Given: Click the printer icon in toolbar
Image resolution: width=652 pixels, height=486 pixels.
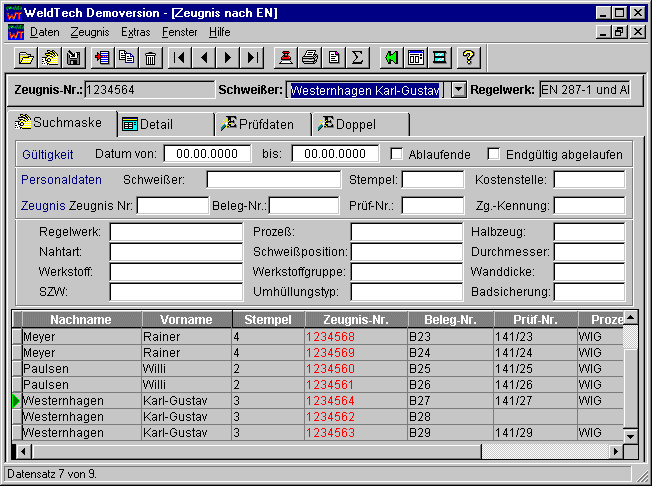Looking at the screenshot, I should (x=310, y=58).
